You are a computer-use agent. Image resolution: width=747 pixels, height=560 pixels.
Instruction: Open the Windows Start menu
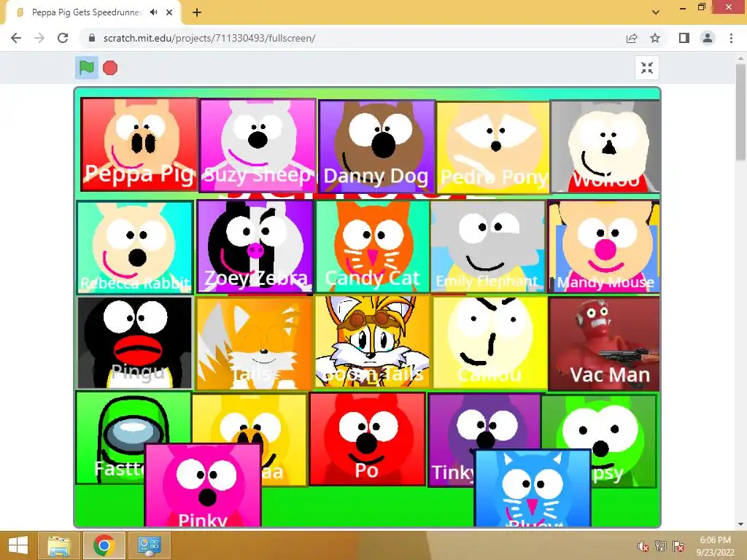coord(18,545)
